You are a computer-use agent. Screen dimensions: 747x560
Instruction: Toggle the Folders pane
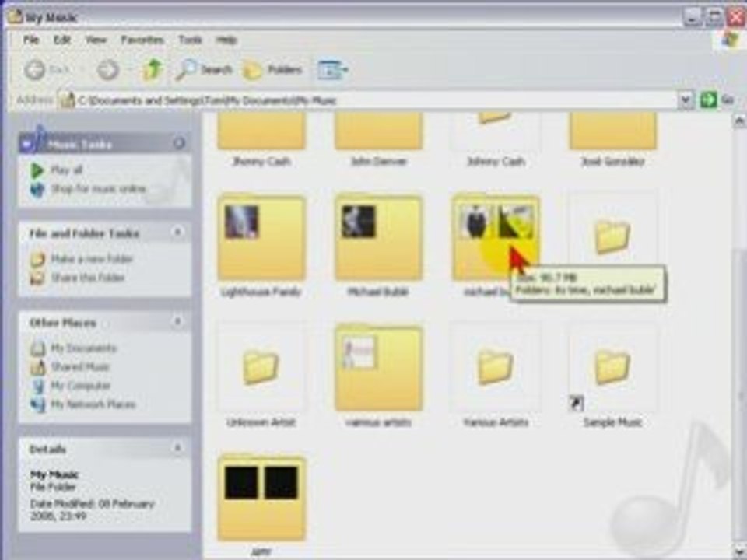click(272, 71)
